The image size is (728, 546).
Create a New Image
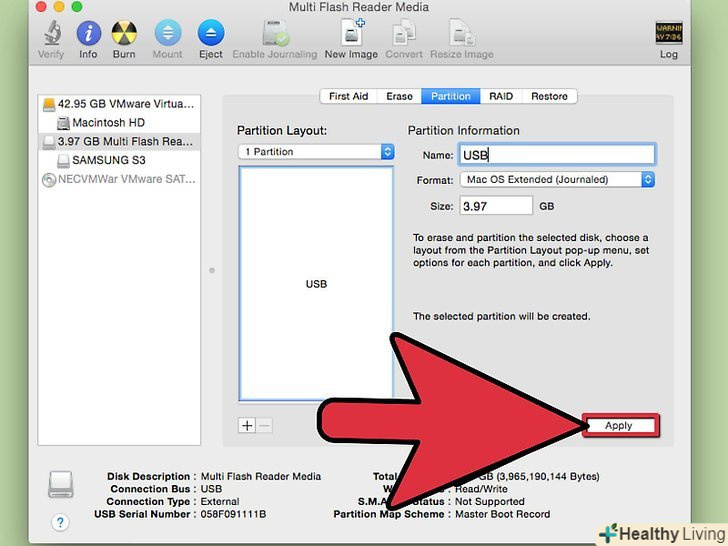coord(351,32)
